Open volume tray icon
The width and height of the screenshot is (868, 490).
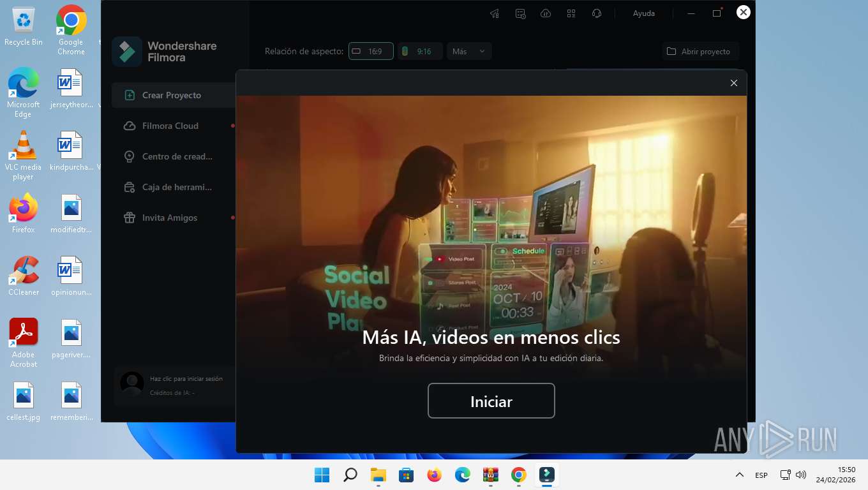801,475
